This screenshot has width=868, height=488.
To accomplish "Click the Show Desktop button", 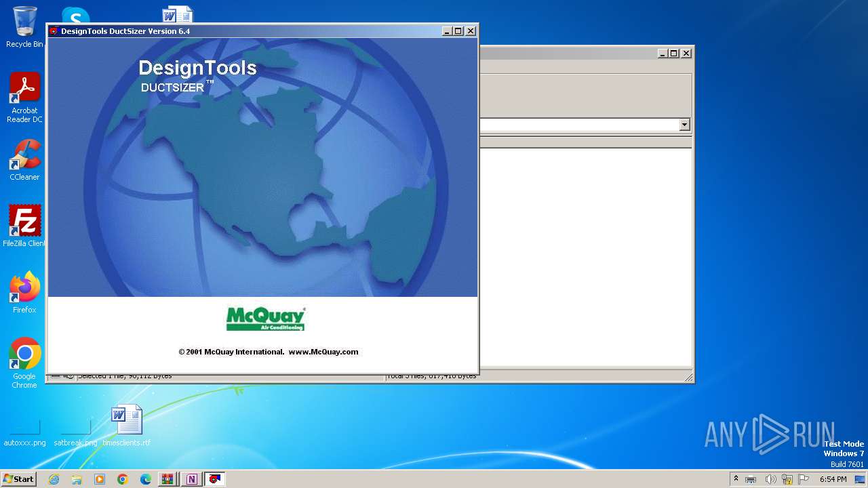I will (861, 479).
